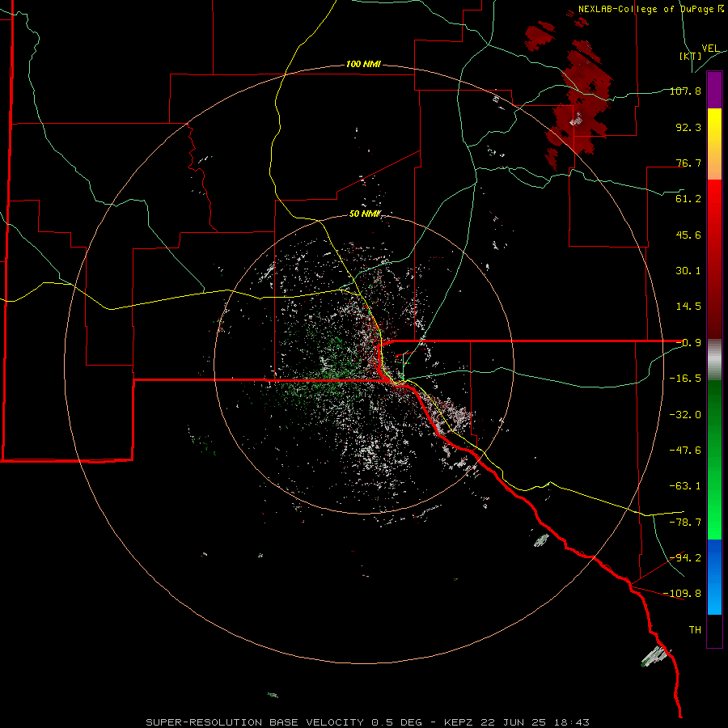Click the -32.0 velocity scale value
Image resolution: width=728 pixels, height=728 pixels.
(686, 415)
